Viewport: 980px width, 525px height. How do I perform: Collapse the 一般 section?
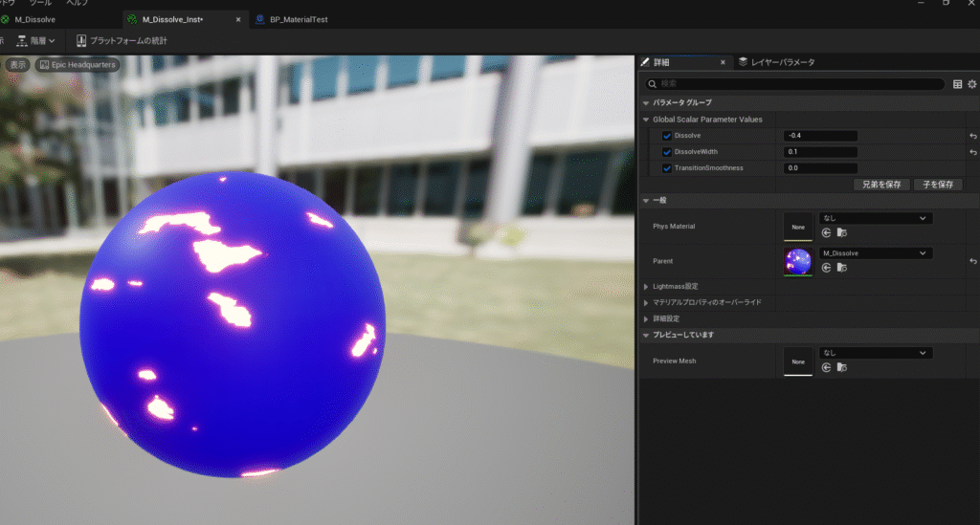coord(646,201)
